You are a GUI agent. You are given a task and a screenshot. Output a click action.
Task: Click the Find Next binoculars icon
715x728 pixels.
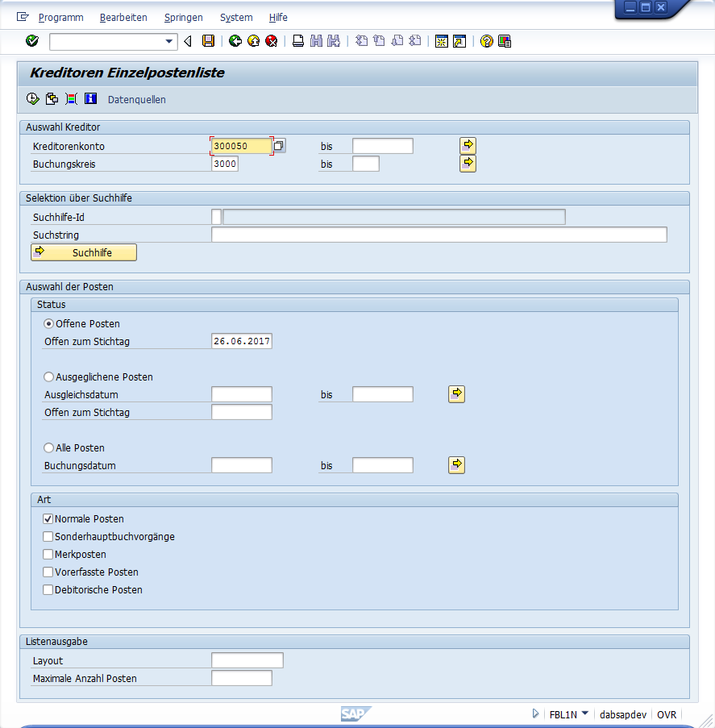[x=334, y=41]
